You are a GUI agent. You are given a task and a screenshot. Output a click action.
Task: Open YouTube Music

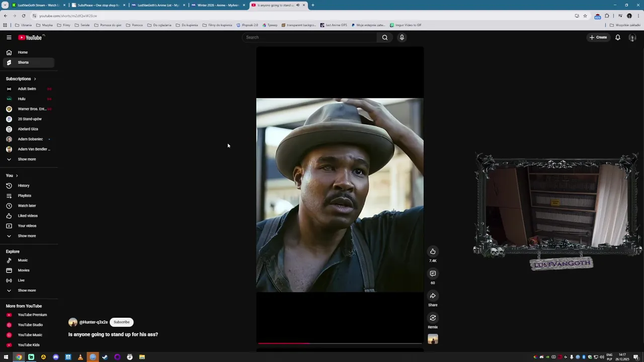tap(29, 335)
